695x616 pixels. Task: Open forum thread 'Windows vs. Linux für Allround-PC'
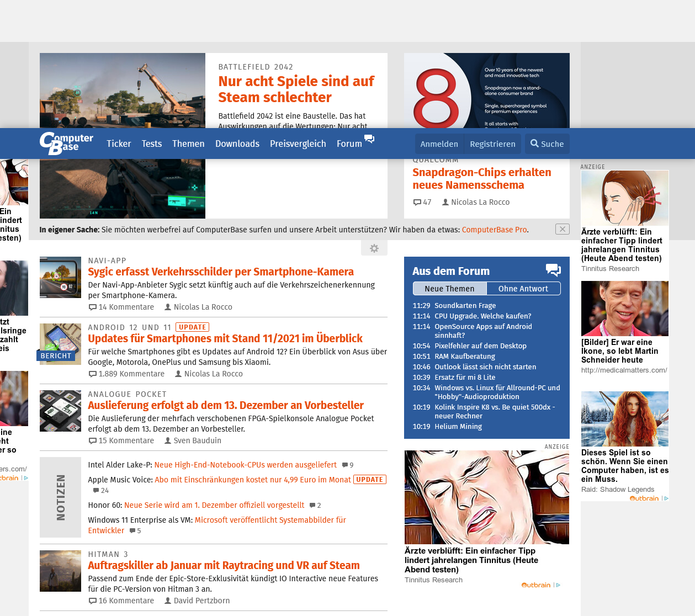(x=497, y=392)
